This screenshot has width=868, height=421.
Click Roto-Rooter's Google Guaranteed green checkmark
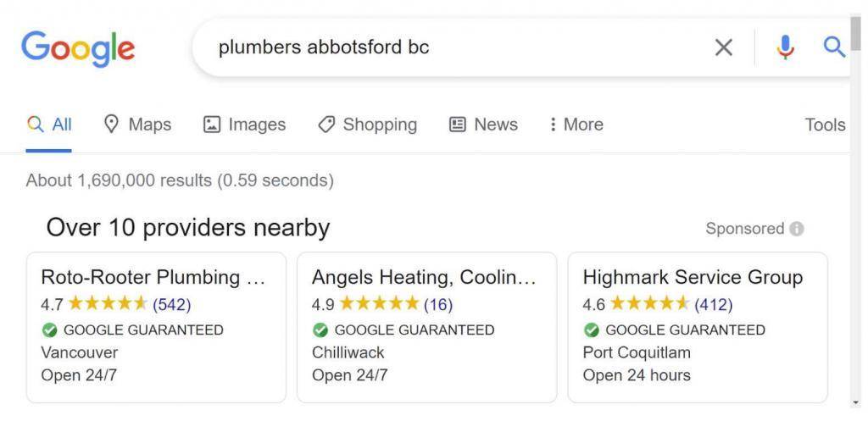pyautogui.click(x=49, y=330)
